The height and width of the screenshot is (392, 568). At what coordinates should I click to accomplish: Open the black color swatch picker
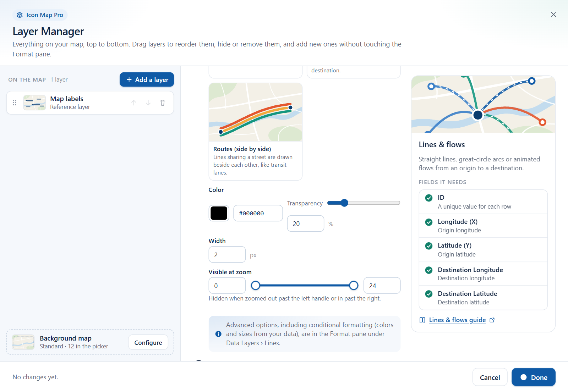pos(219,213)
